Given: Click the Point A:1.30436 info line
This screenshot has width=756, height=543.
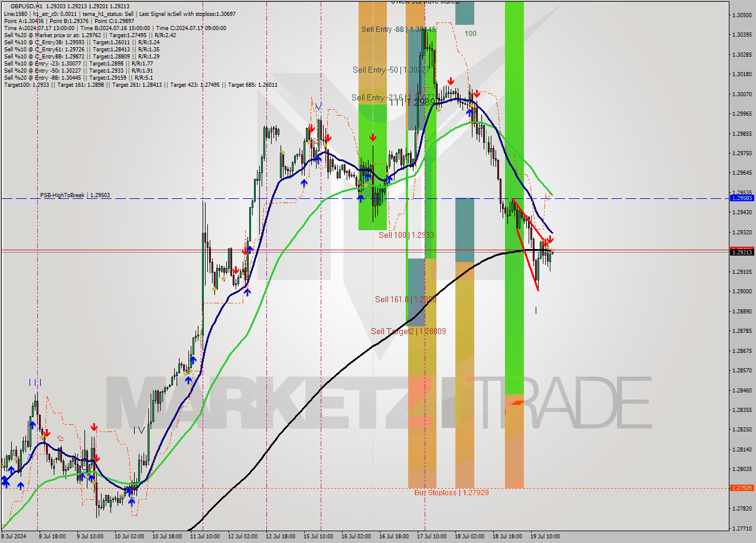Looking at the screenshot, I should tap(69, 21).
